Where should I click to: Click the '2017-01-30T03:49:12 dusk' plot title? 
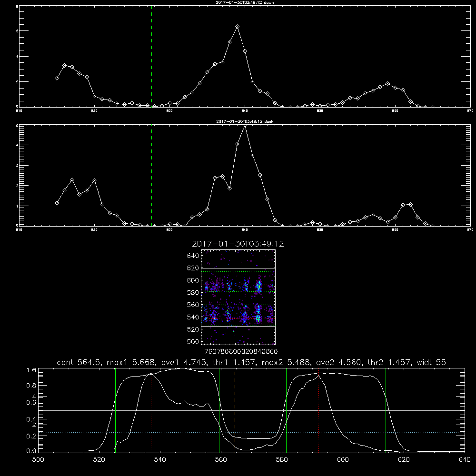(x=245, y=121)
